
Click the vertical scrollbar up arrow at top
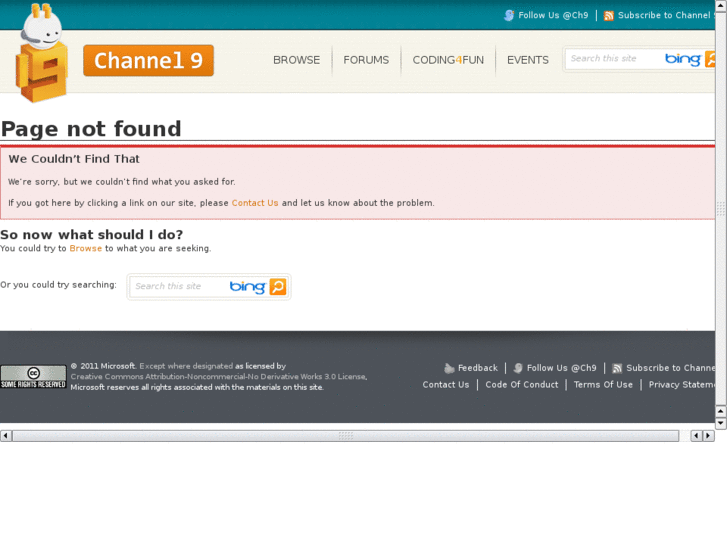click(x=721, y=5)
